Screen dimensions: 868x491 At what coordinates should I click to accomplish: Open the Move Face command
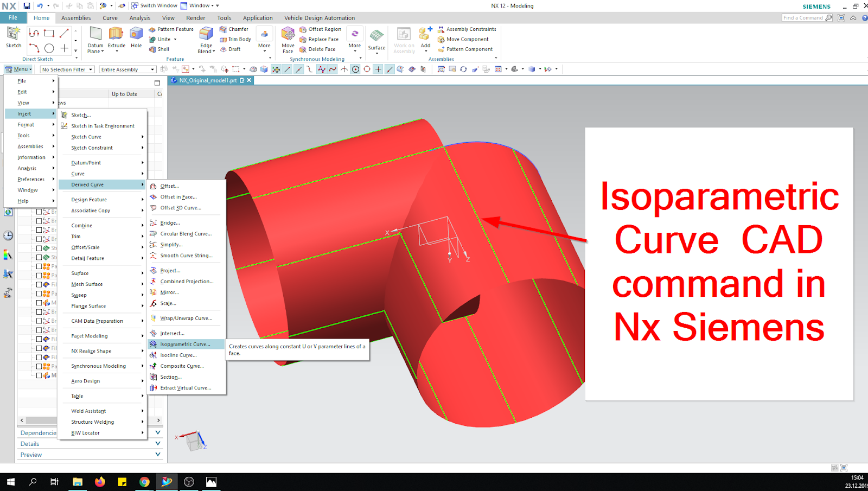coord(288,40)
